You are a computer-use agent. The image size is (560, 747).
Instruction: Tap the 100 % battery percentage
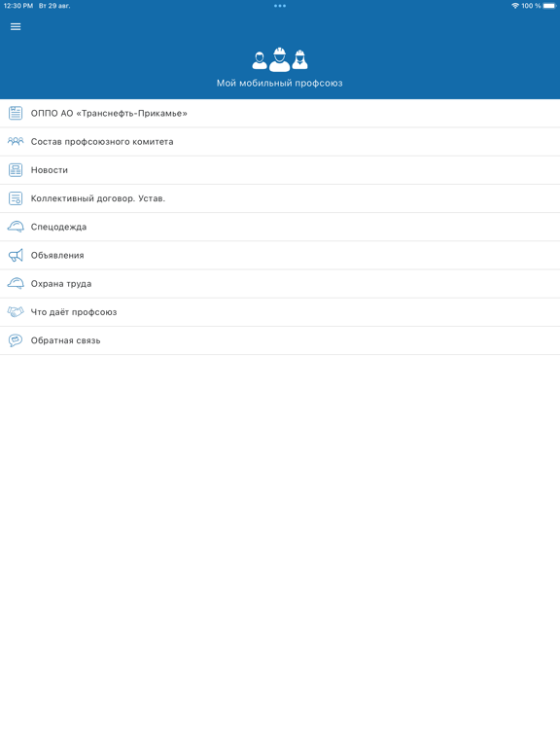[x=531, y=6]
